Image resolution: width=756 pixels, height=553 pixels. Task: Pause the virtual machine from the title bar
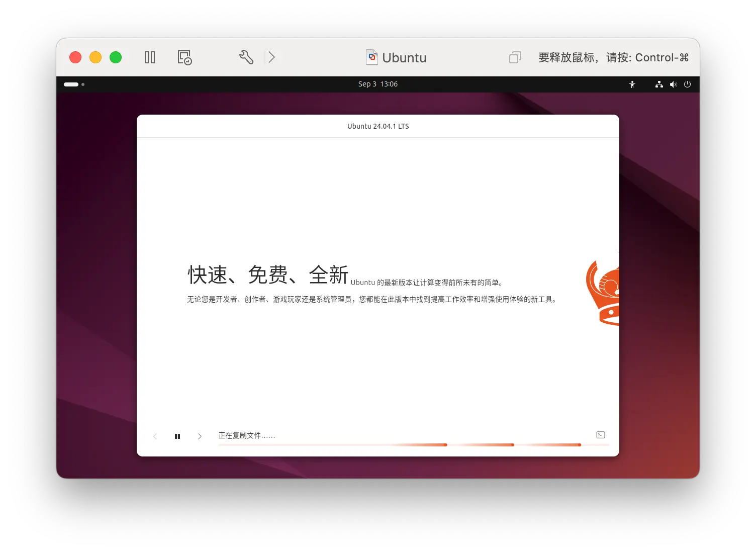[150, 57]
